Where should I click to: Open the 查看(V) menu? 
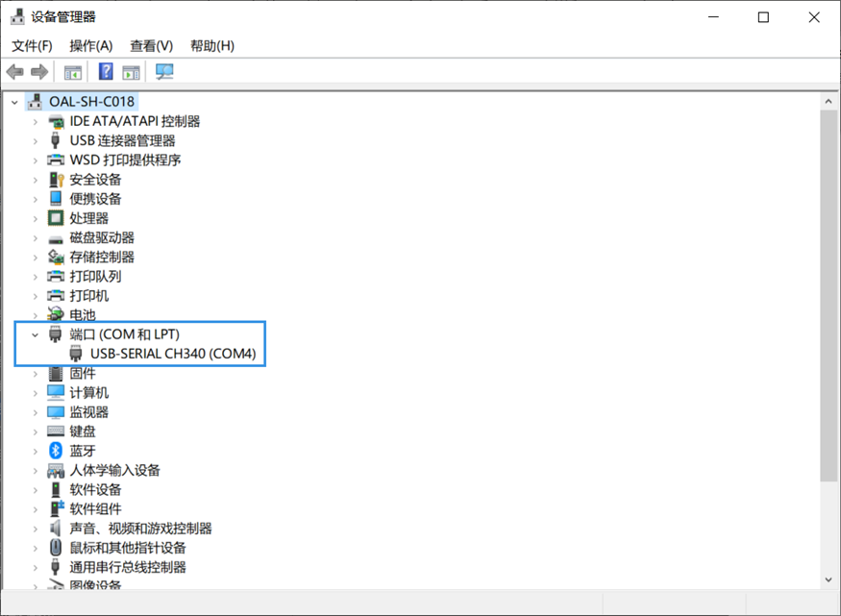pos(151,46)
